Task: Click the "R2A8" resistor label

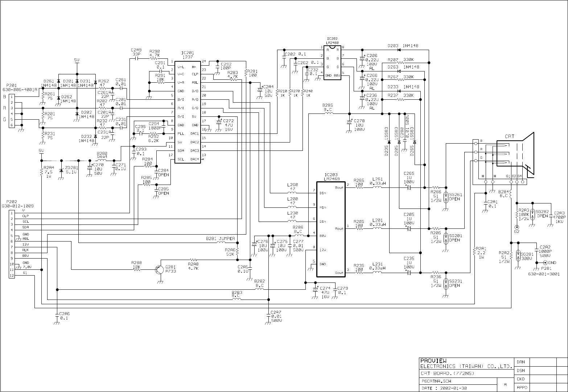Action: 193,264
